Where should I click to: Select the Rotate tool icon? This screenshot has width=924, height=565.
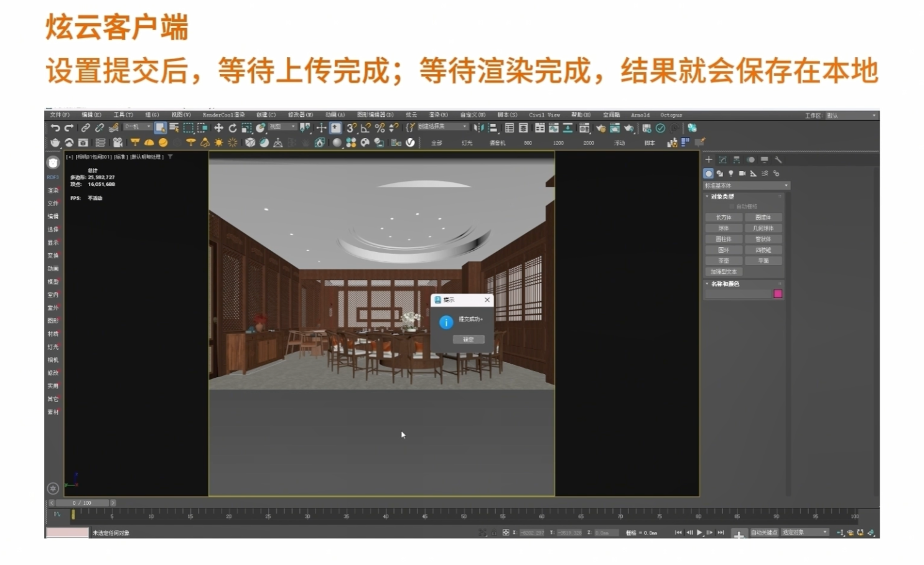click(232, 128)
